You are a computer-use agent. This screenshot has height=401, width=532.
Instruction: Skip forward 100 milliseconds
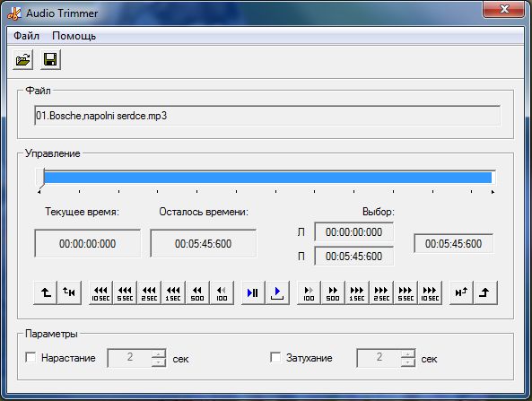coord(309,292)
